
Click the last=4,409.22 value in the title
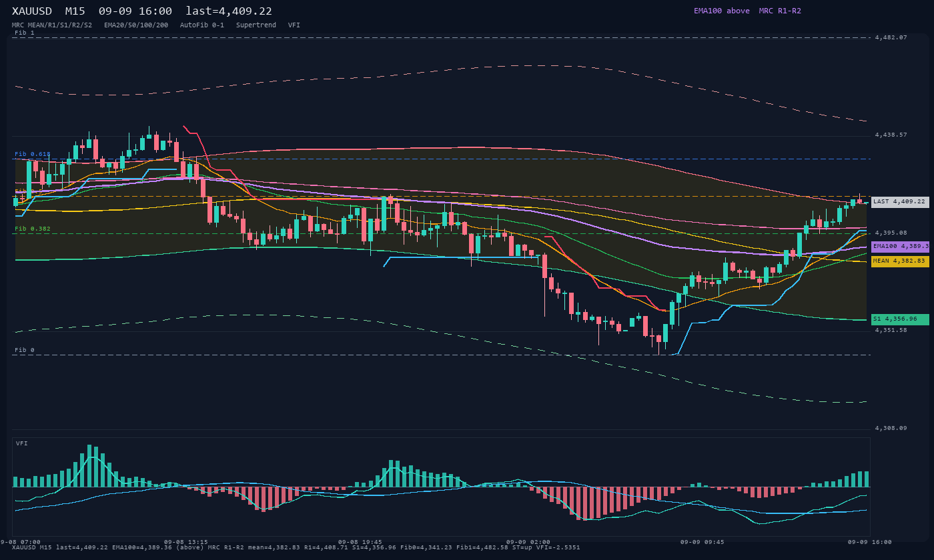click(x=229, y=11)
